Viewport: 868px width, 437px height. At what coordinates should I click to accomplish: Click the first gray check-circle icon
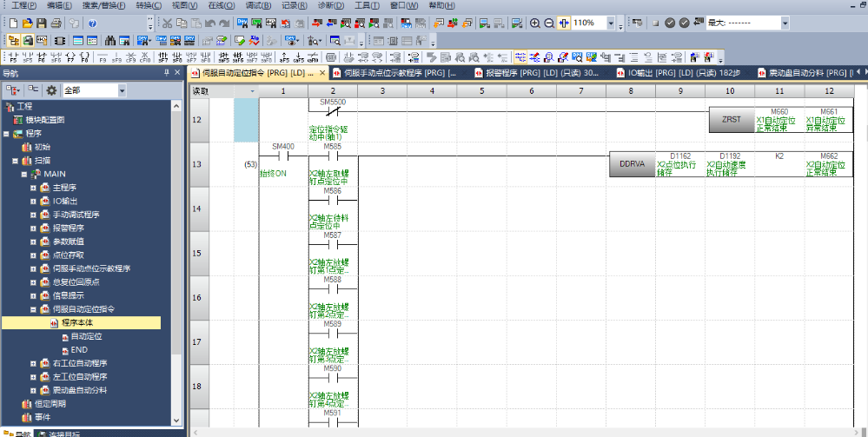[670, 23]
